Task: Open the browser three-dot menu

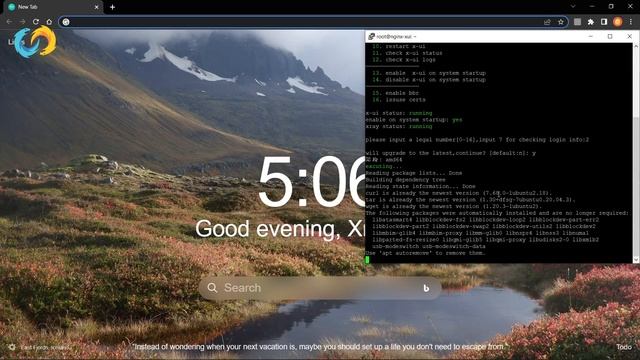Action: pos(631,22)
